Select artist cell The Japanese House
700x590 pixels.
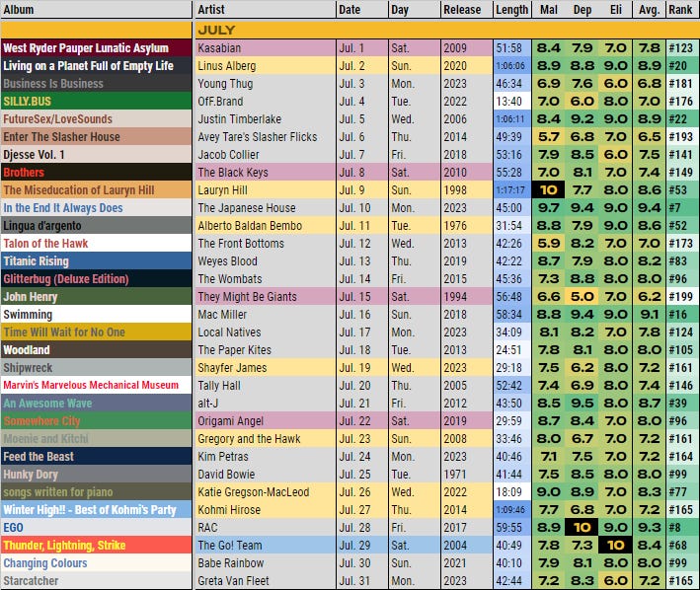[x=266, y=208]
